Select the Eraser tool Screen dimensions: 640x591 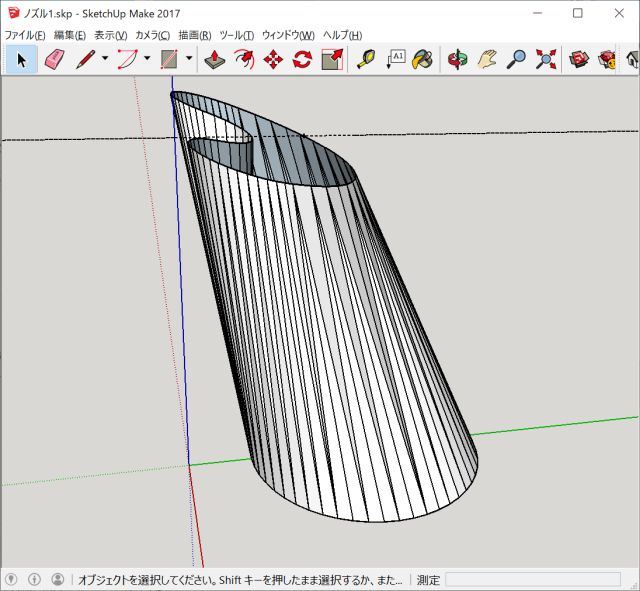click(54, 59)
